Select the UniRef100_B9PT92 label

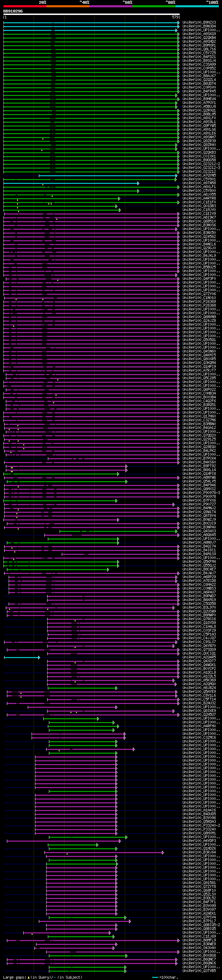(x=199, y=466)
